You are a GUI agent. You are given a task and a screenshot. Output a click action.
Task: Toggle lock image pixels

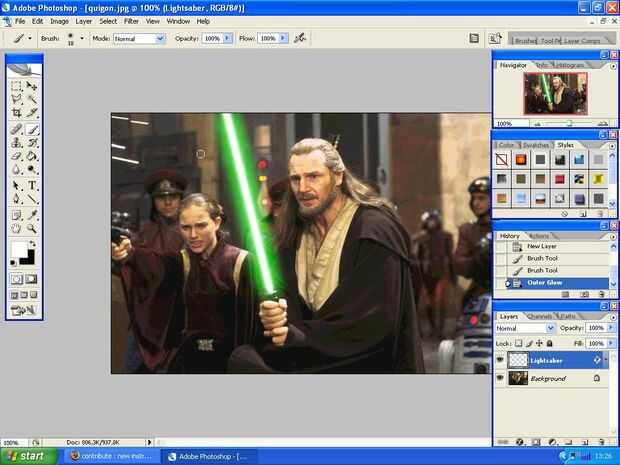[529, 343]
